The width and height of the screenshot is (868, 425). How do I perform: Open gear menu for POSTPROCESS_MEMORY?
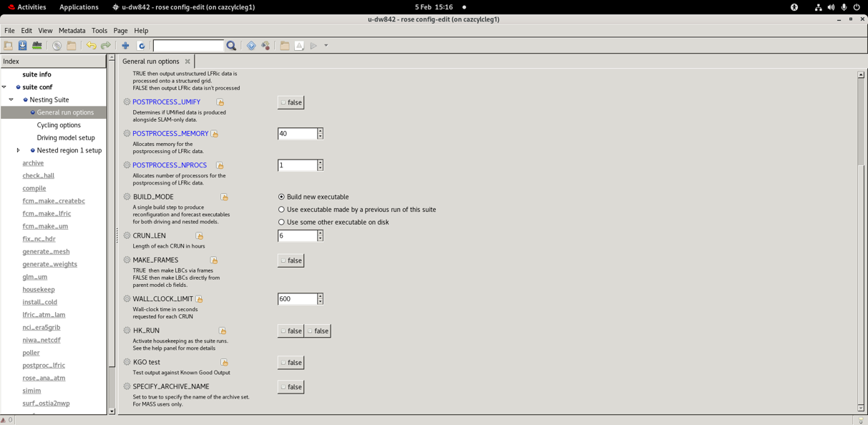click(x=127, y=134)
